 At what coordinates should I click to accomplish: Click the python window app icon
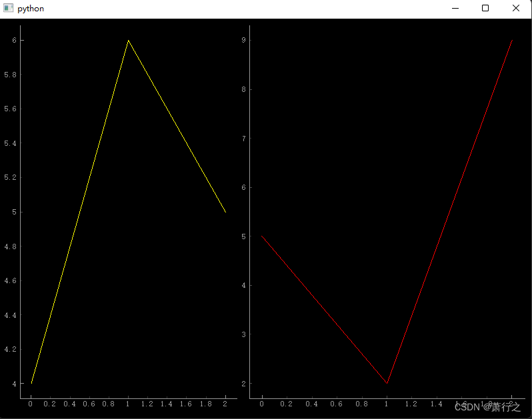point(8,8)
